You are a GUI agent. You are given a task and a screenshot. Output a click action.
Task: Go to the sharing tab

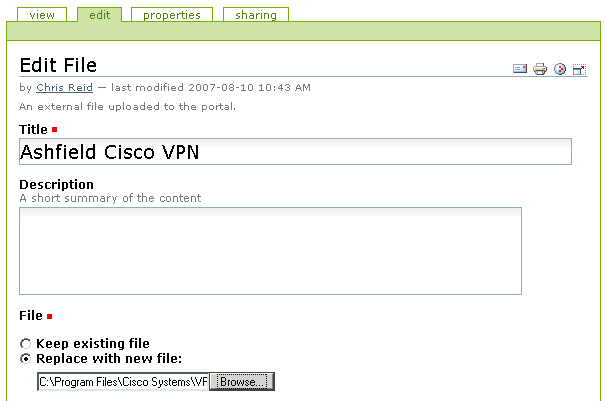point(256,15)
